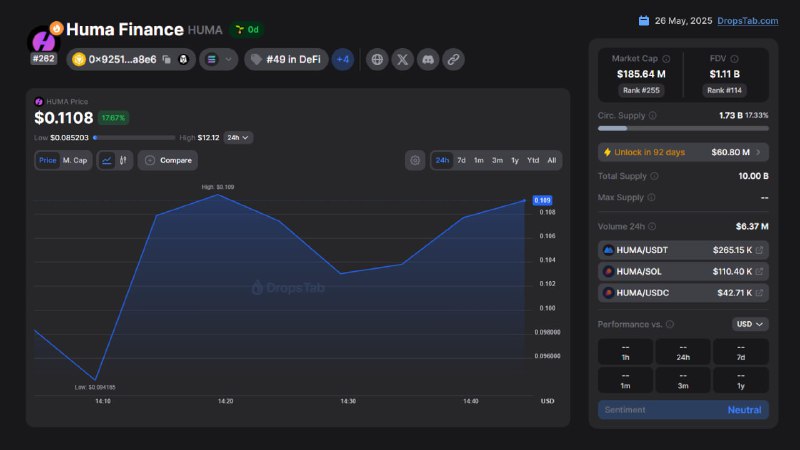Image resolution: width=800 pixels, height=450 pixels.
Task: Open the HUMA/SOL market row
Action: (x=683, y=271)
